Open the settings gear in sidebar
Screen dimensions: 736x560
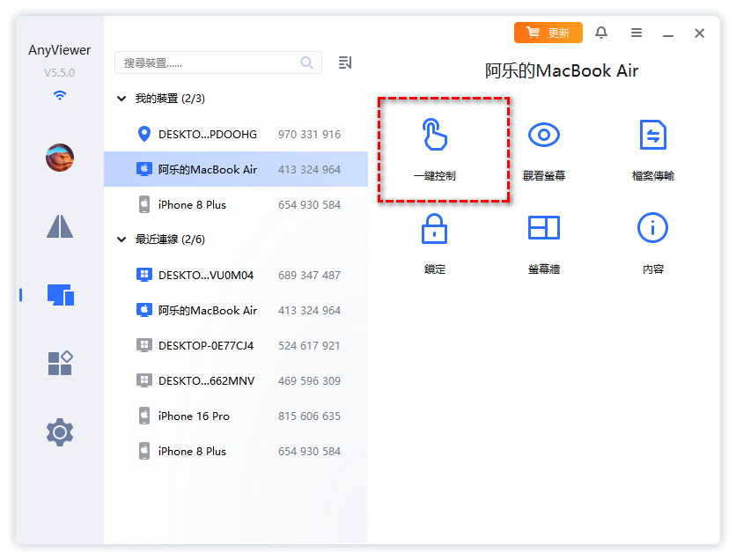60,432
